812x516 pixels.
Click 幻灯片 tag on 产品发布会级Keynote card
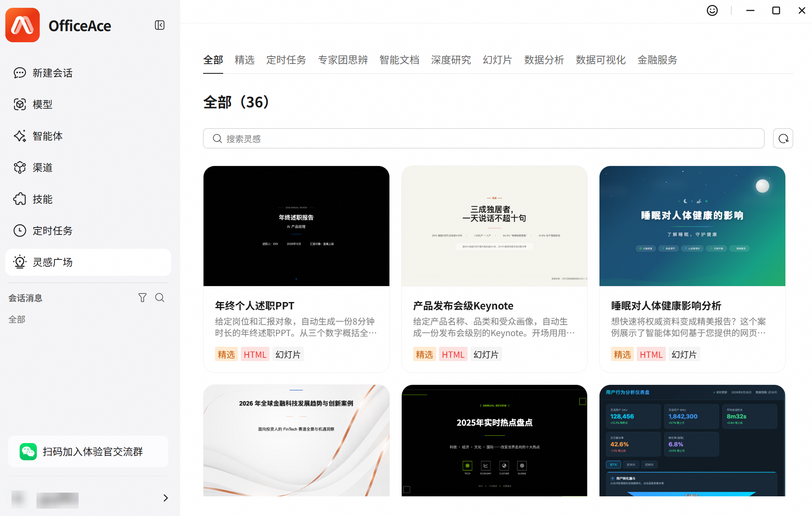[x=486, y=355]
